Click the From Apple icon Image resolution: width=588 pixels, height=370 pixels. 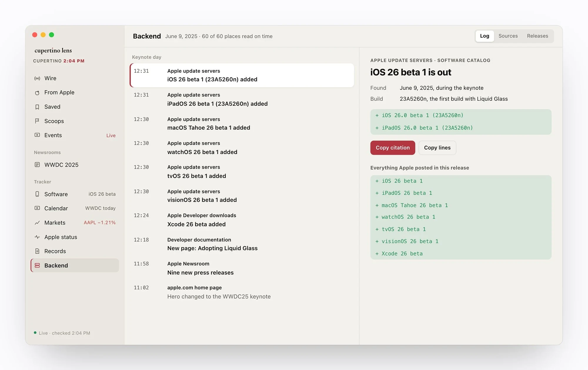[x=37, y=93]
